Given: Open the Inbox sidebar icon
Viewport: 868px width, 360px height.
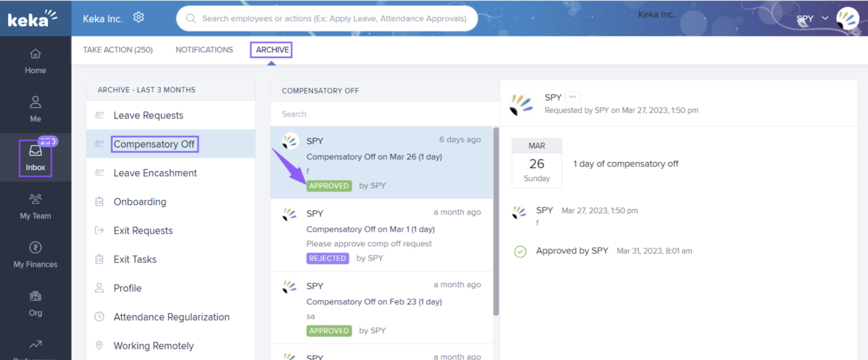Looking at the screenshot, I should click(35, 151).
